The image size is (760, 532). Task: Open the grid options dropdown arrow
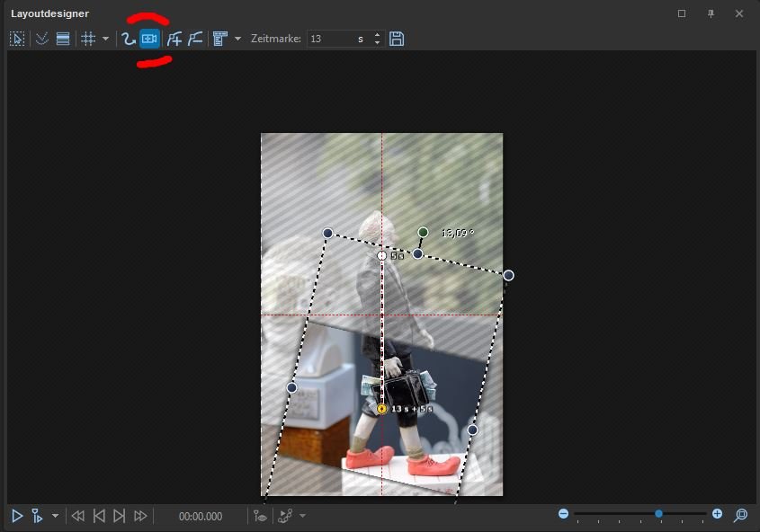[105, 39]
